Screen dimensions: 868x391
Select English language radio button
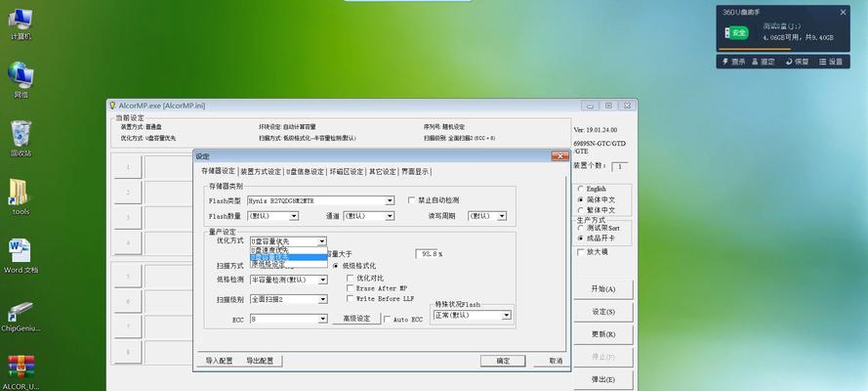coord(580,189)
